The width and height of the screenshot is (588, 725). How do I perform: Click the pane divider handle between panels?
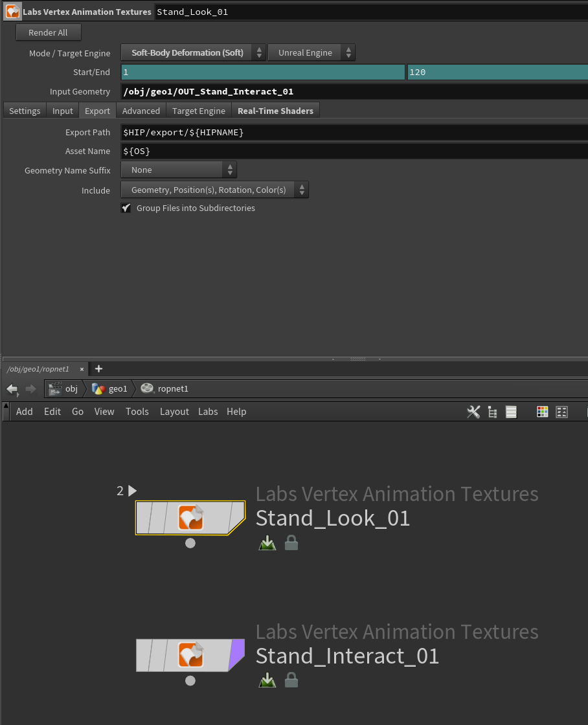pos(357,359)
